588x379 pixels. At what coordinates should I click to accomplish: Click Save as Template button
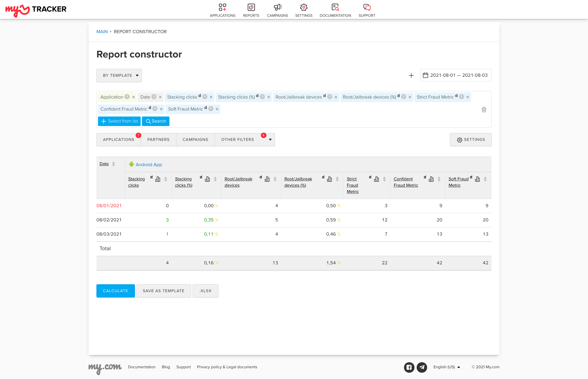164,291
